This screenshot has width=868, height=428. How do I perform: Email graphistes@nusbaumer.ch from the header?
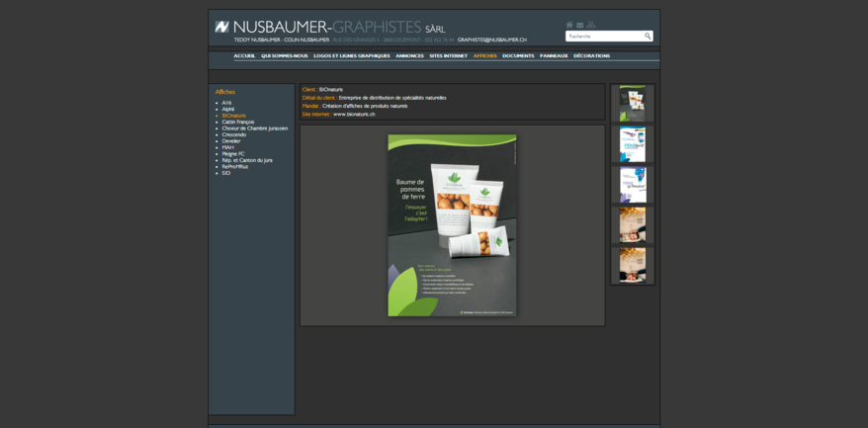pos(491,40)
